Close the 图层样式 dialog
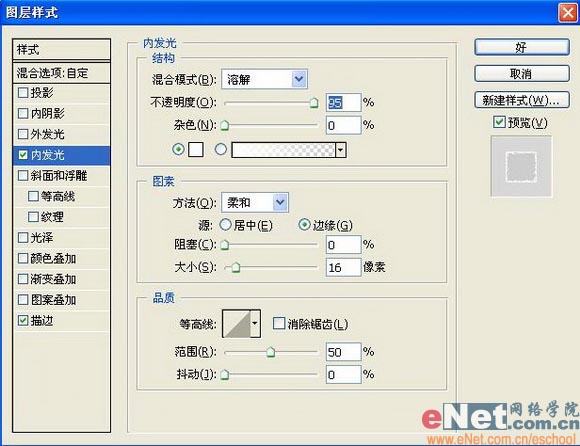This screenshot has height=446, width=580. click(x=568, y=13)
